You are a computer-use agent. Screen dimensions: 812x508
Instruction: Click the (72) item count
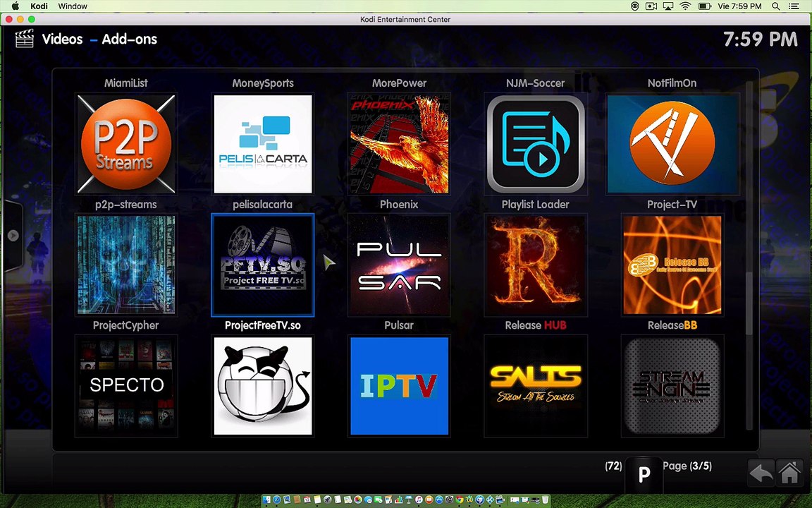tap(614, 466)
